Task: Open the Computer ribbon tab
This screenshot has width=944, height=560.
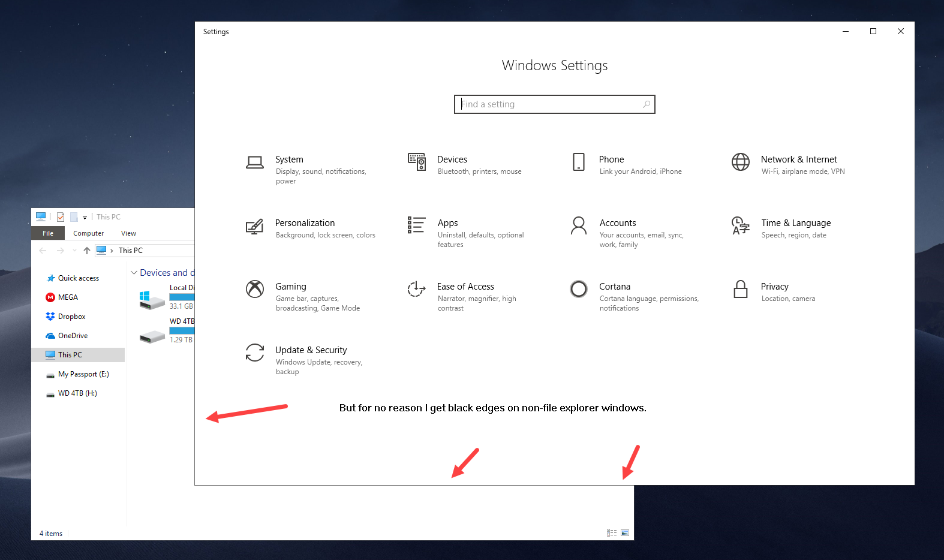Action: [89, 233]
